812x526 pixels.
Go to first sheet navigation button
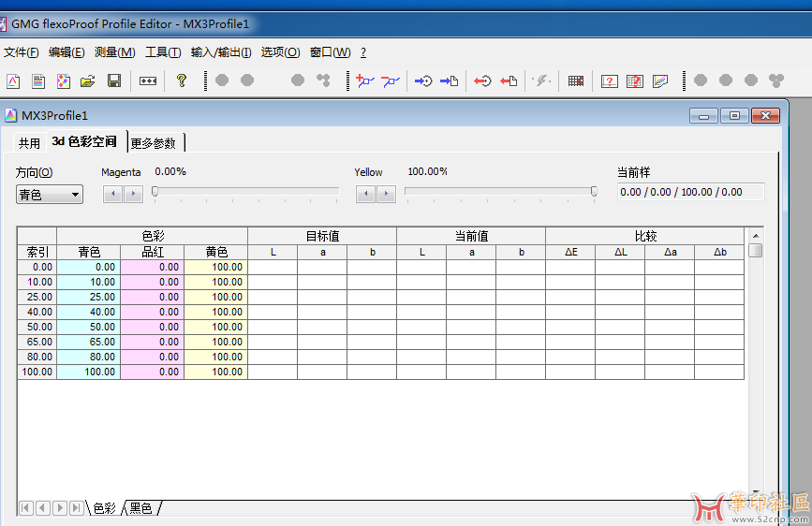tap(26, 508)
